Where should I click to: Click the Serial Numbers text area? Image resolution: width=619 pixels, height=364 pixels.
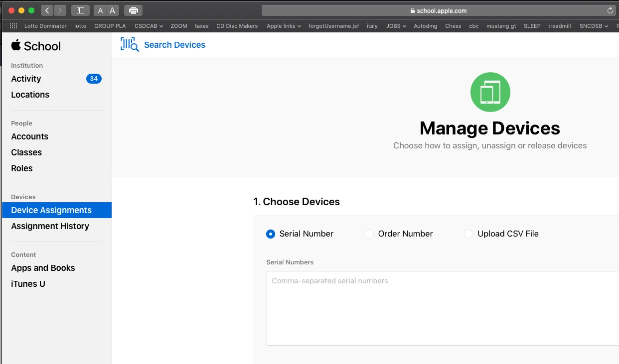click(443, 308)
